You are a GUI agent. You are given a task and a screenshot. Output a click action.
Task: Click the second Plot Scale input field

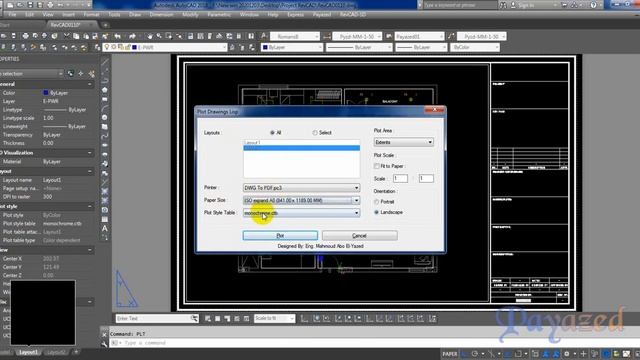coord(426,178)
